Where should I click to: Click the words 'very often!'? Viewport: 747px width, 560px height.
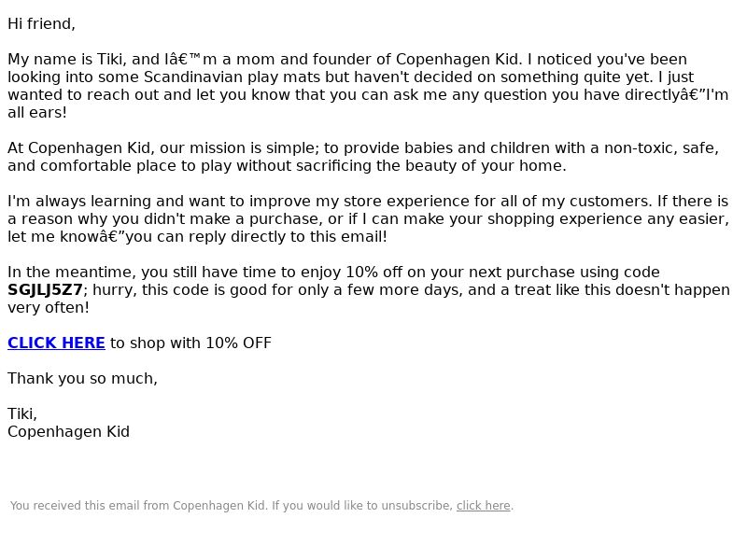[49, 308]
